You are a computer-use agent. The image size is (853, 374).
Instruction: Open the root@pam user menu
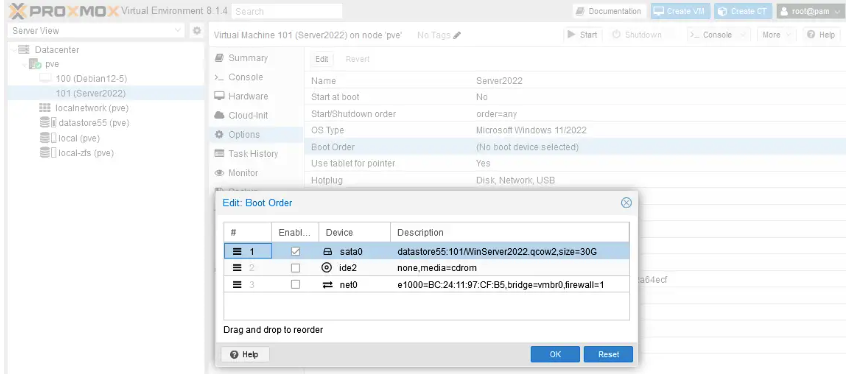pyautogui.click(x=810, y=11)
